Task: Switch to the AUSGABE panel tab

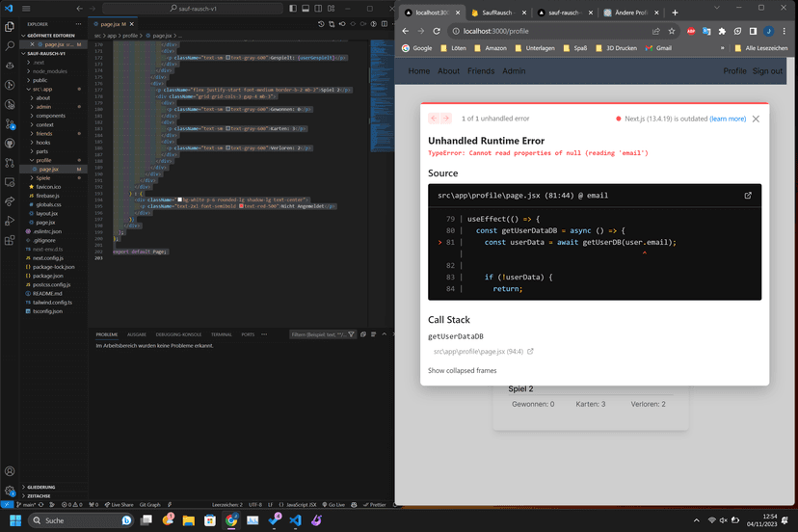Action: pyautogui.click(x=137, y=334)
